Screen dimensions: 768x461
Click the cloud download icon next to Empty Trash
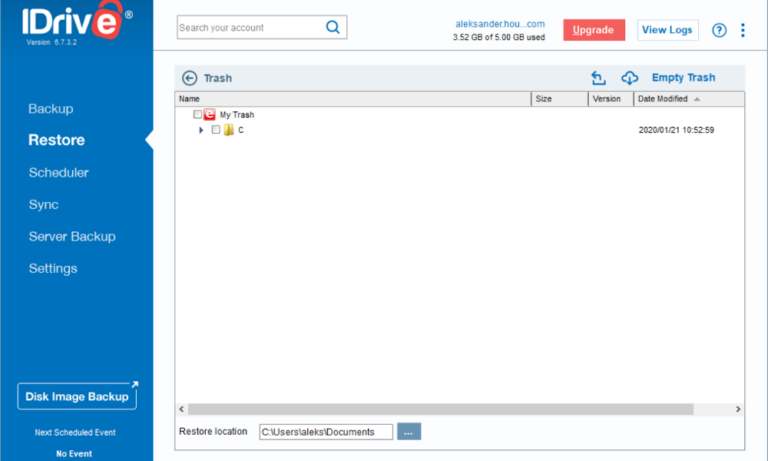(x=629, y=78)
